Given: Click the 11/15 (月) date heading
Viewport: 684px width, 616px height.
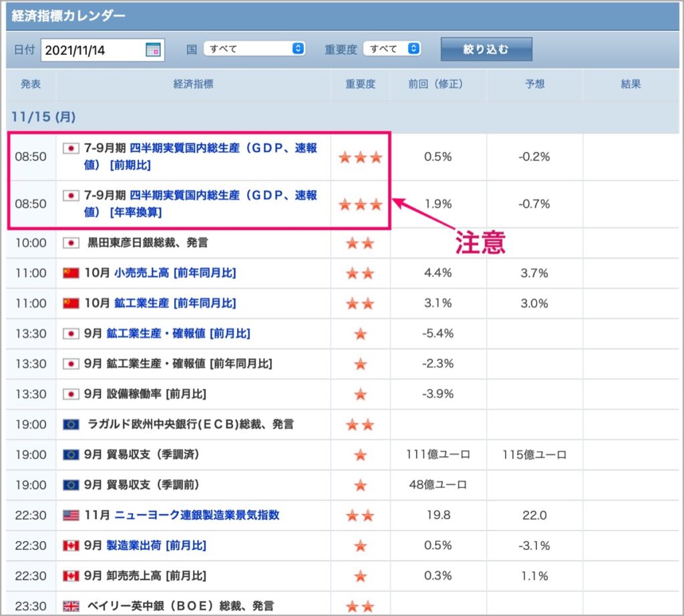Looking at the screenshot, I should click(43, 117).
